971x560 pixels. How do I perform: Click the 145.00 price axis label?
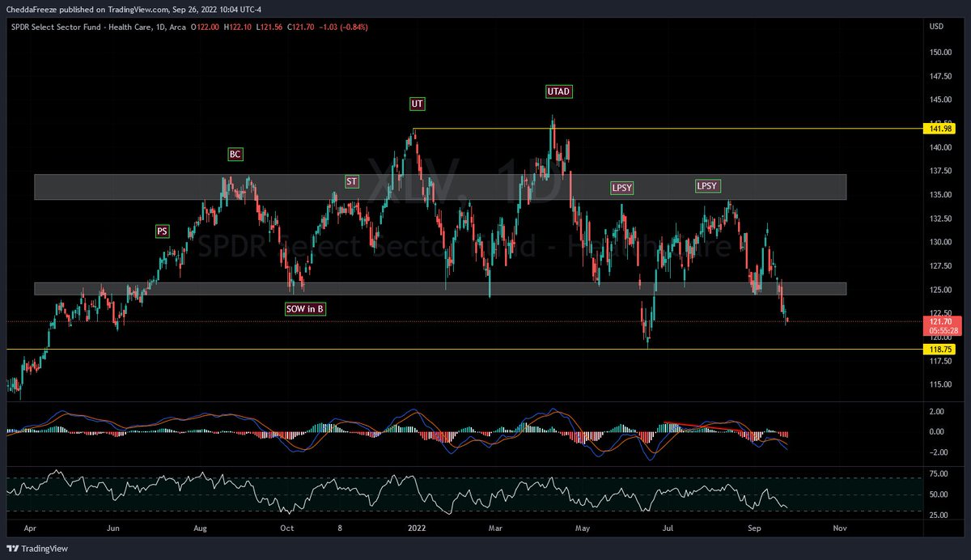pyautogui.click(x=940, y=100)
